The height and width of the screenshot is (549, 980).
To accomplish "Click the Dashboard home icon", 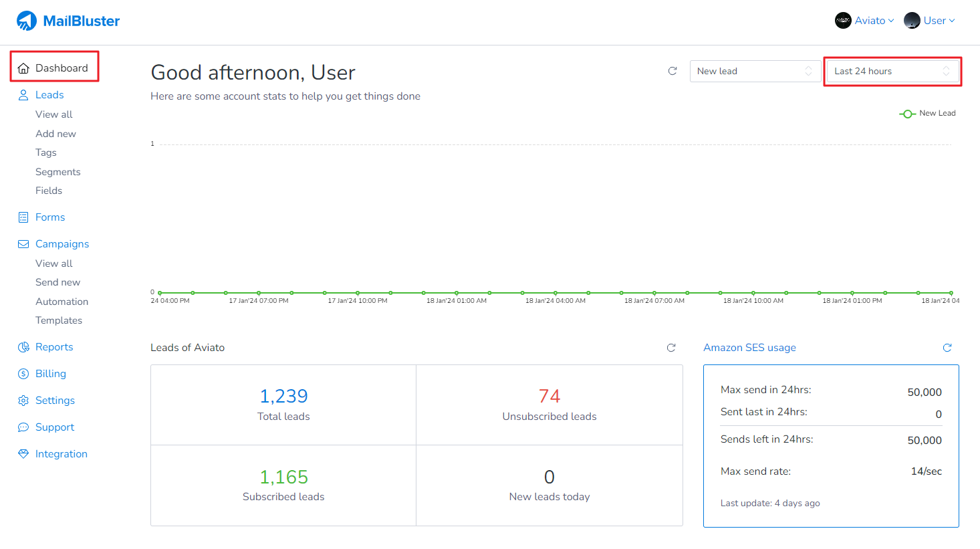I will pyautogui.click(x=23, y=68).
